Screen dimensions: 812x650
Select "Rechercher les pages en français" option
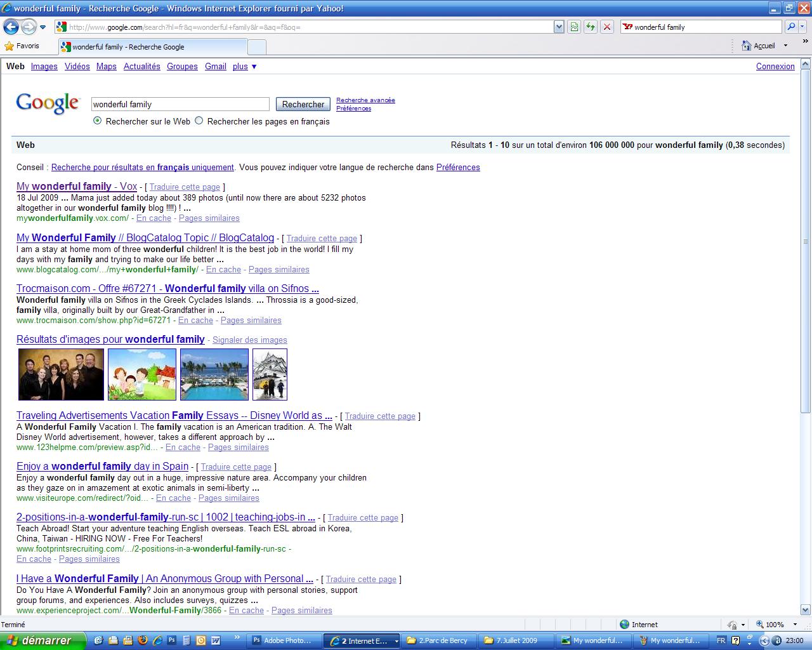(199, 121)
